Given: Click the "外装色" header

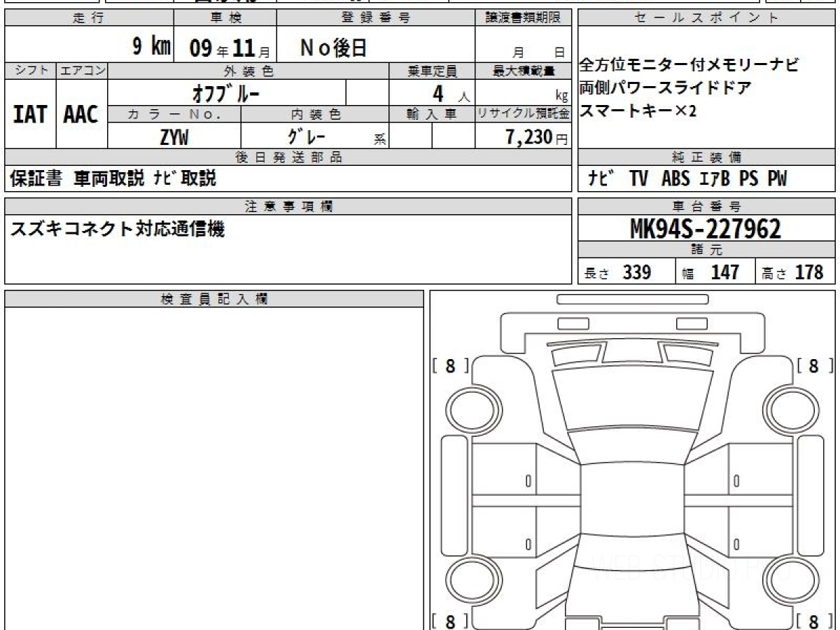Looking at the screenshot, I should point(248,71).
